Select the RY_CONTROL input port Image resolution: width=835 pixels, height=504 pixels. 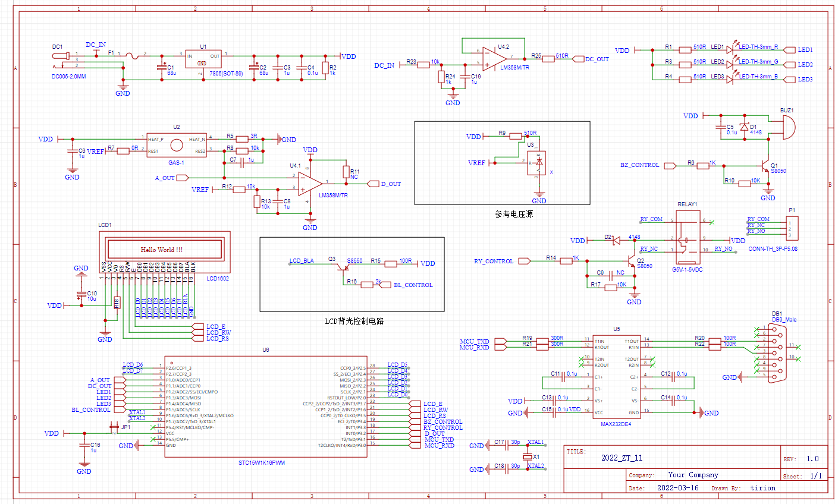(x=524, y=262)
